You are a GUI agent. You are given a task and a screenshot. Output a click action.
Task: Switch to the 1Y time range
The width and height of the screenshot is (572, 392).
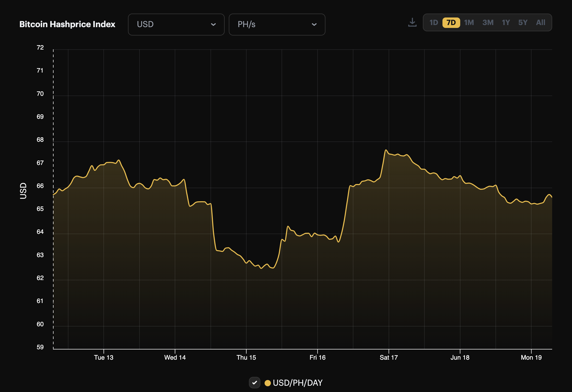pyautogui.click(x=506, y=23)
